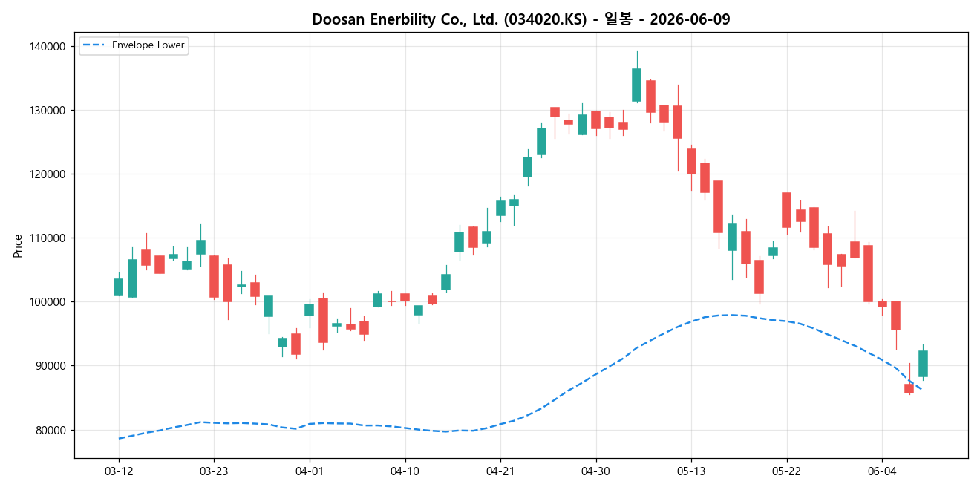This screenshot has height=490, width=980.
Task: Click the tallest green candle near 136000
Action: [x=636, y=85]
